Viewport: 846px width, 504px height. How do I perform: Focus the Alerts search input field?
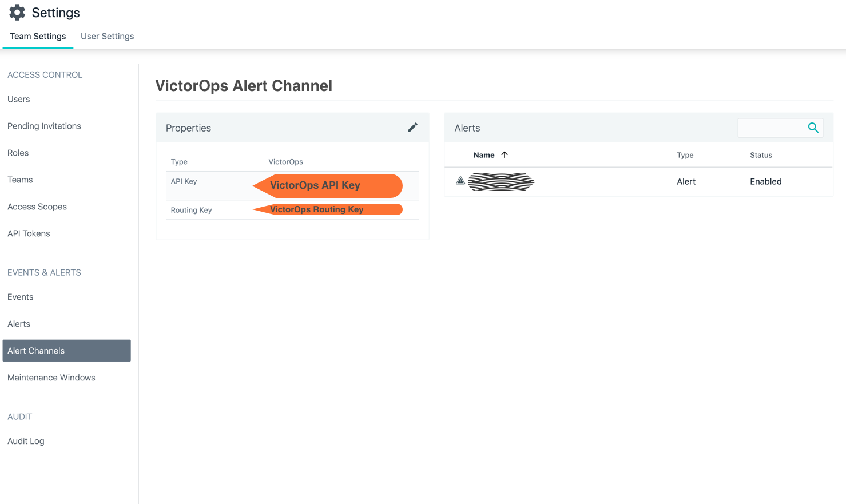pyautogui.click(x=772, y=128)
